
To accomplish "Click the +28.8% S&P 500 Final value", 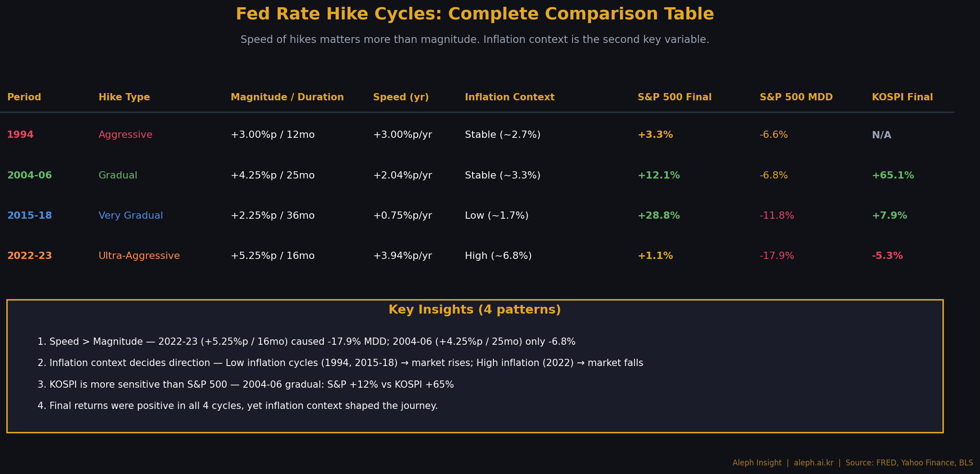I will [659, 216].
